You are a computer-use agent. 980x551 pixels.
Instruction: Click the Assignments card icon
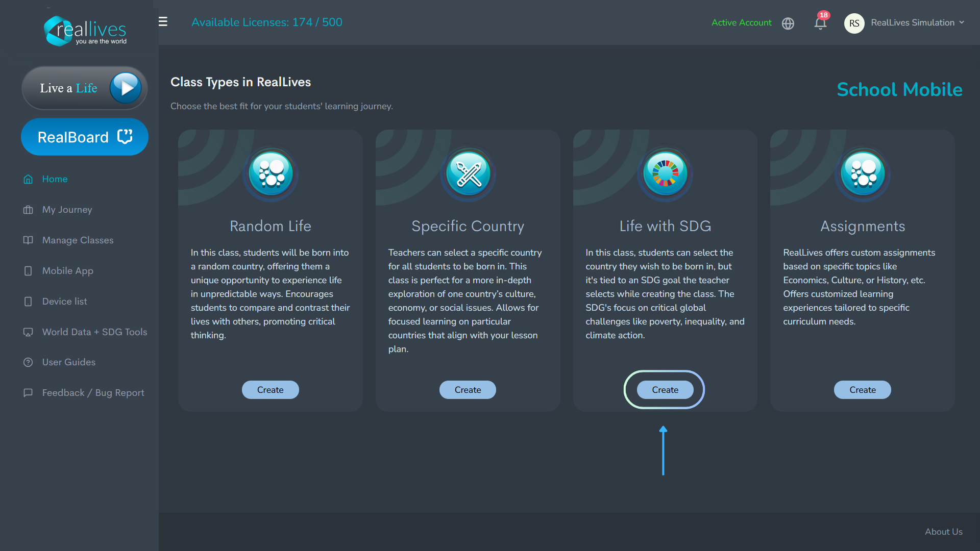863,173
